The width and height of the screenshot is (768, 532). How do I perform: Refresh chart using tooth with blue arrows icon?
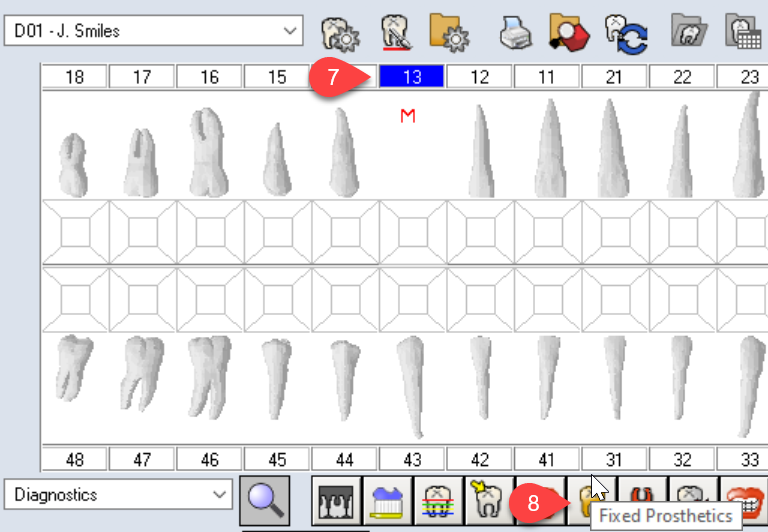coord(626,34)
